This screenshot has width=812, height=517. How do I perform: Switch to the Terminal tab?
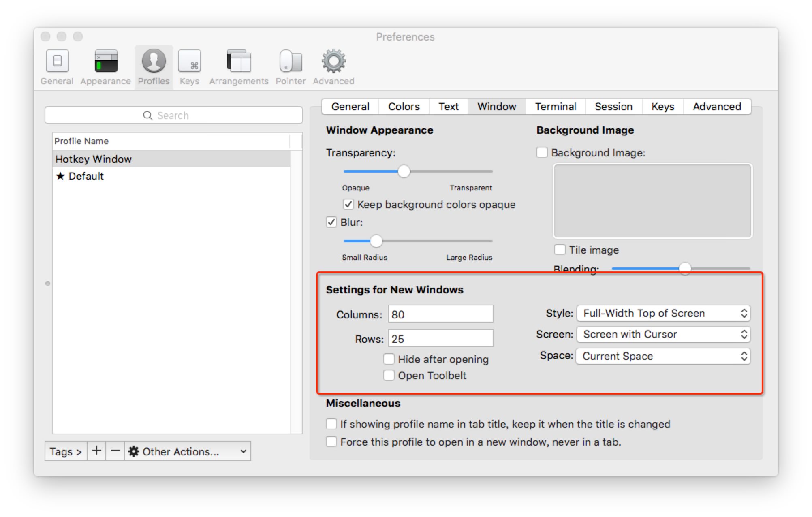pos(556,107)
